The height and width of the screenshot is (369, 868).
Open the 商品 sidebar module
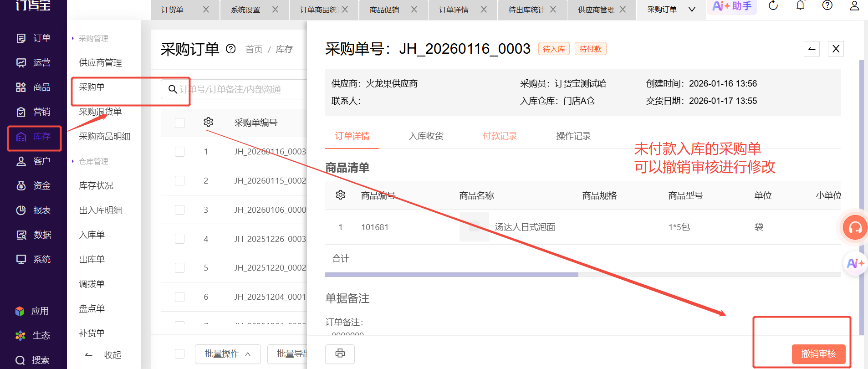point(33,87)
